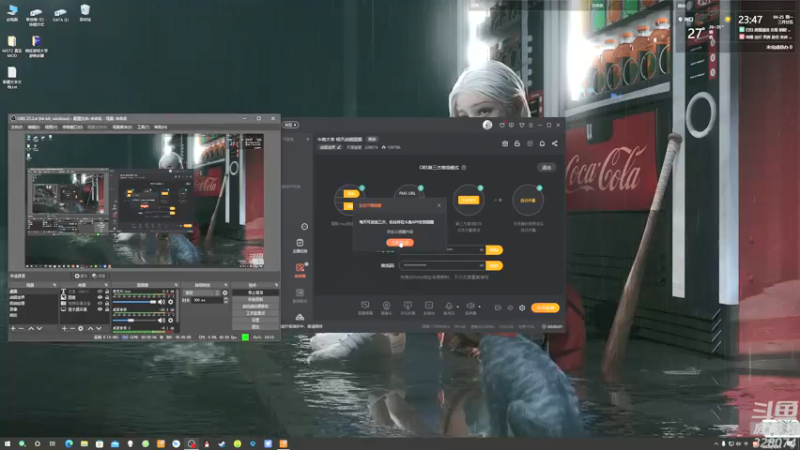Select the second scene in OBS scenes list

click(x=33, y=297)
